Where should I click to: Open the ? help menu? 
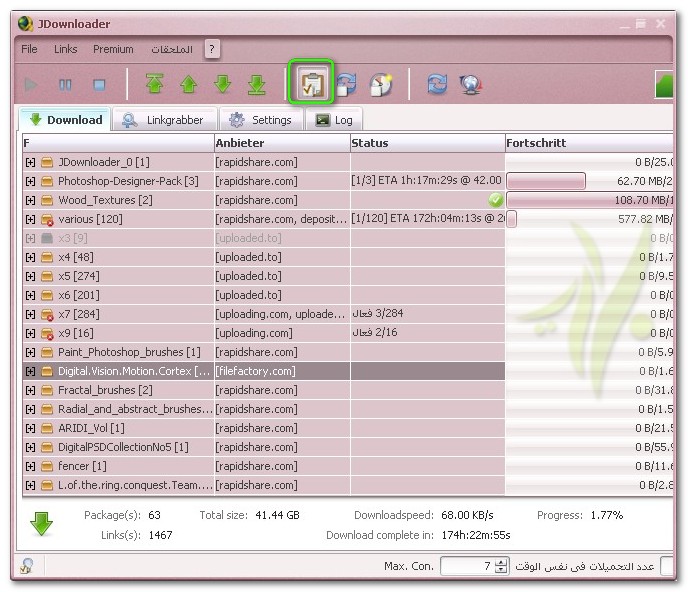click(x=212, y=49)
